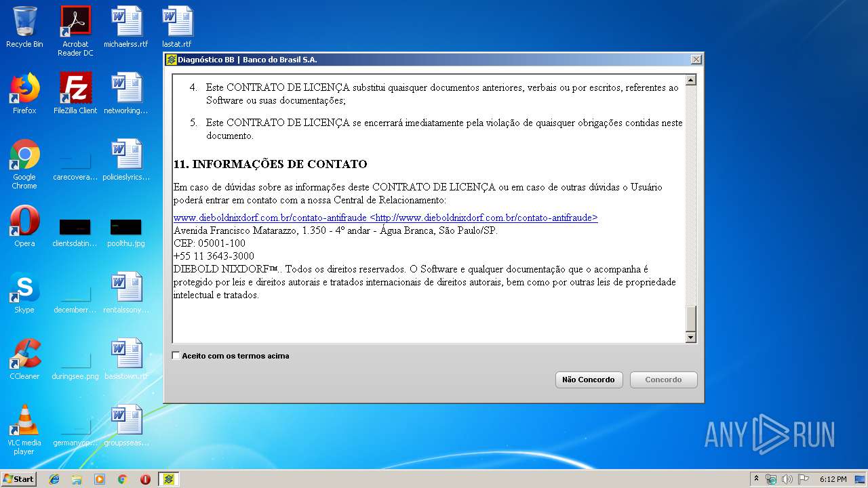Click the Avenida Francisco Matarazzo address line
The width and height of the screenshot is (868, 488).
tap(336, 230)
